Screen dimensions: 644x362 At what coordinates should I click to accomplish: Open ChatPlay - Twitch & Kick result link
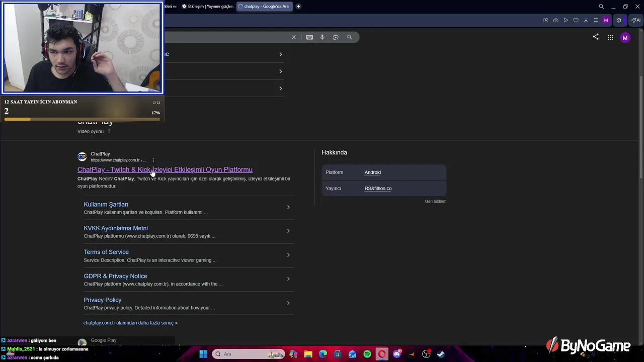pyautogui.click(x=165, y=170)
